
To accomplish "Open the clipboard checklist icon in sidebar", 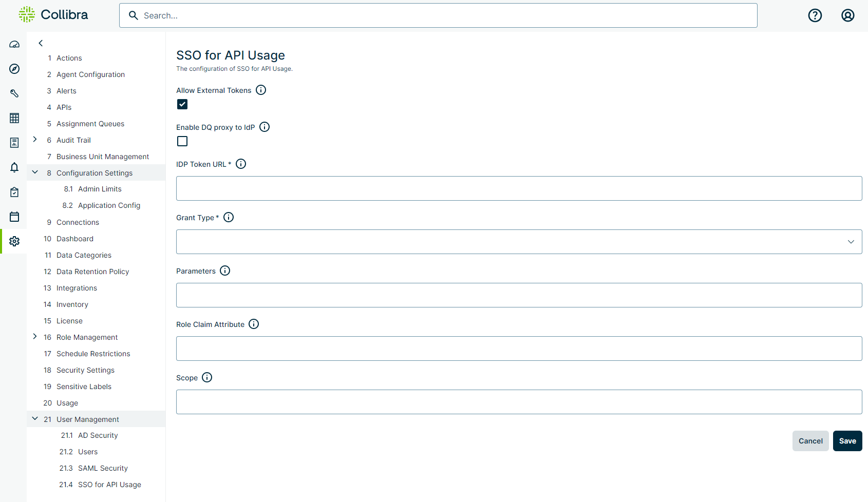I will click(14, 192).
